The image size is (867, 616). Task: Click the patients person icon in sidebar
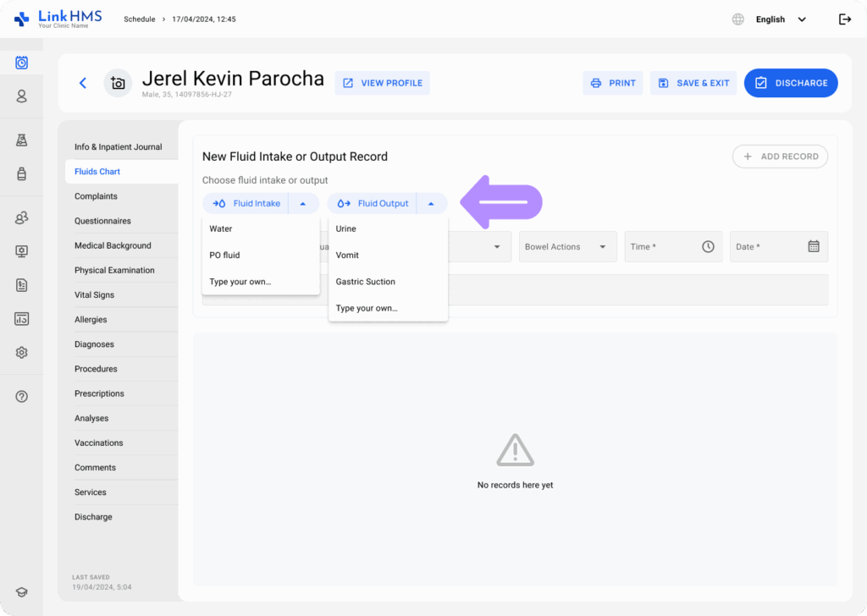[22, 96]
